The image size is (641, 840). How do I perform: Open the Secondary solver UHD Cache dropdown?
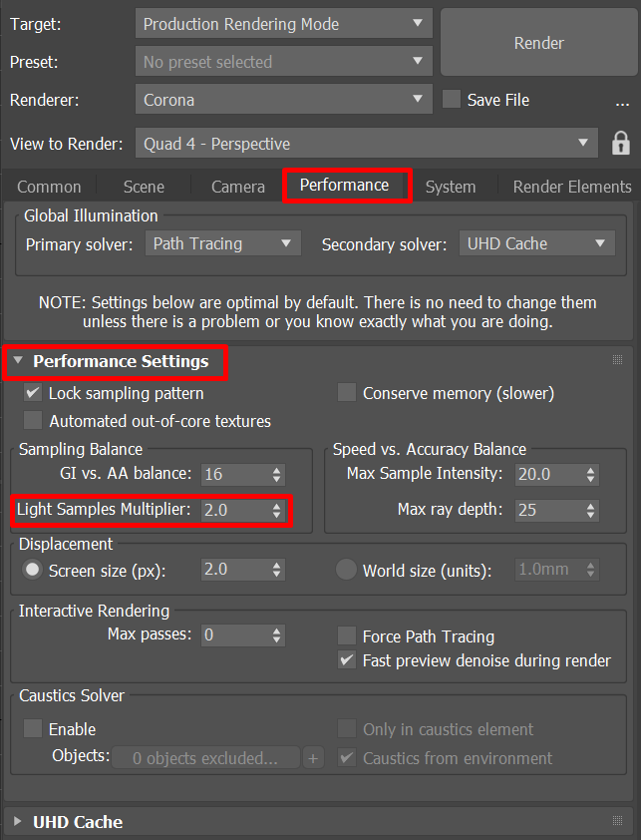click(537, 243)
